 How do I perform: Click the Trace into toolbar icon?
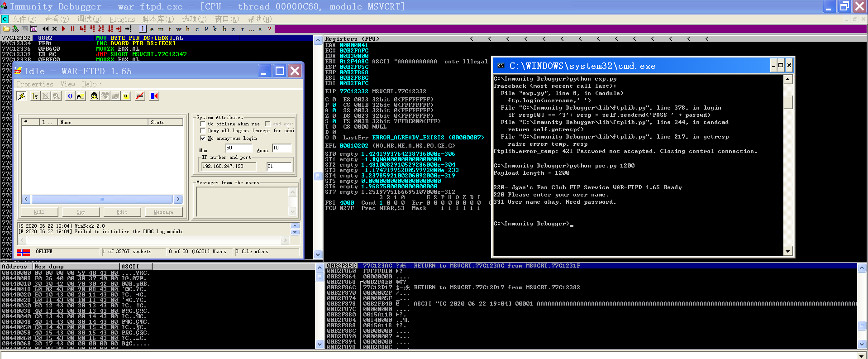pyautogui.click(x=101, y=29)
